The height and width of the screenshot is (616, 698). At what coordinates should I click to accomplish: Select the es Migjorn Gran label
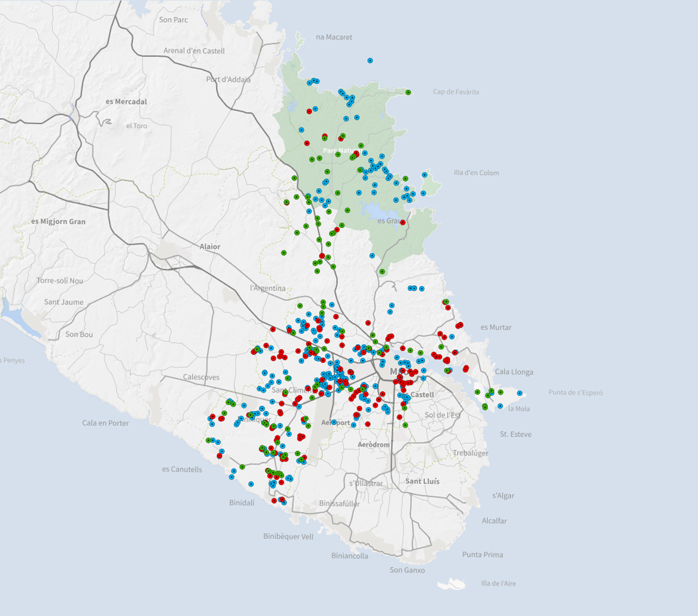(x=58, y=222)
